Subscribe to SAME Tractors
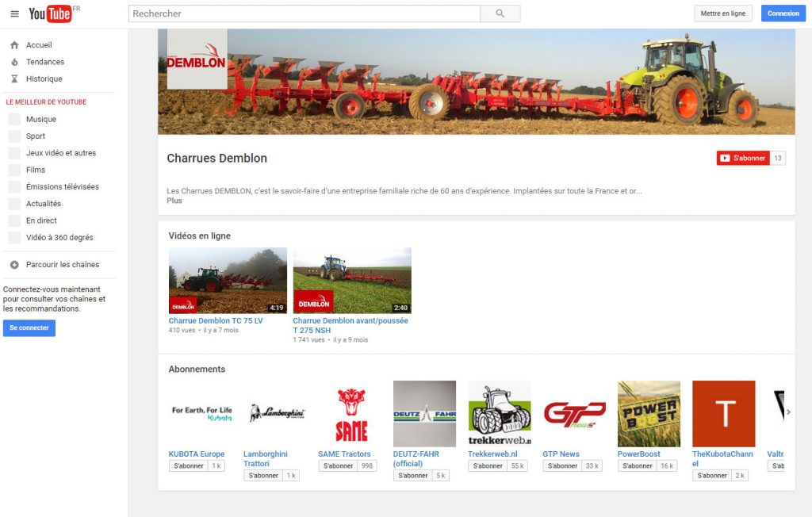The width and height of the screenshot is (812, 517). click(x=338, y=465)
